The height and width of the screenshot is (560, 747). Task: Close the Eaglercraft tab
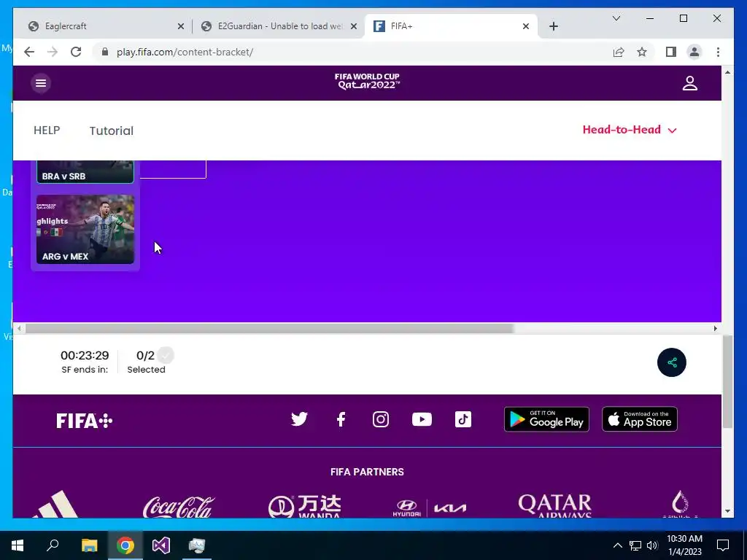click(x=181, y=26)
